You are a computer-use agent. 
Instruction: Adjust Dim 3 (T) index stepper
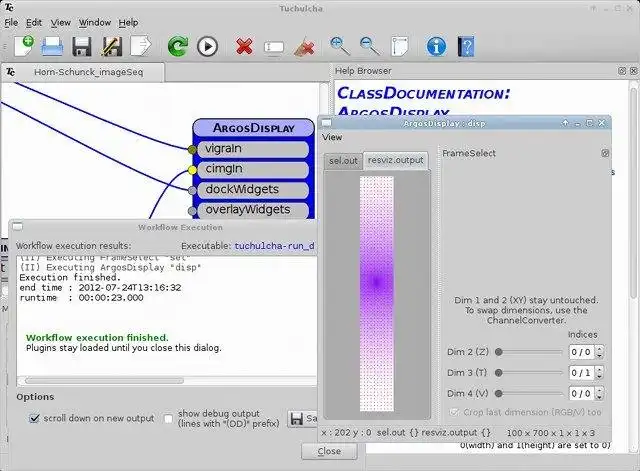pyautogui.click(x=599, y=373)
